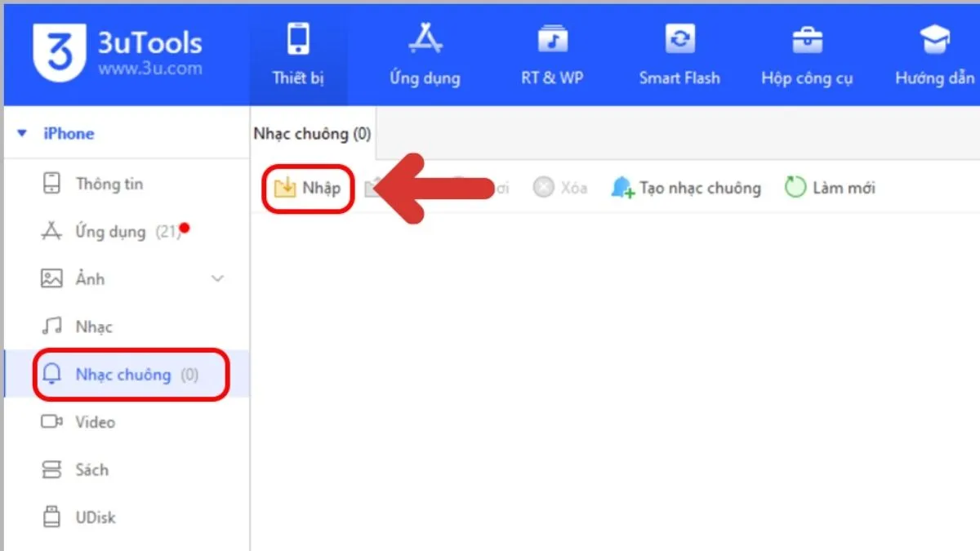Screen dimensions: 980x551
Task: Select the RT & WP jailbreak section
Action: coord(551,53)
